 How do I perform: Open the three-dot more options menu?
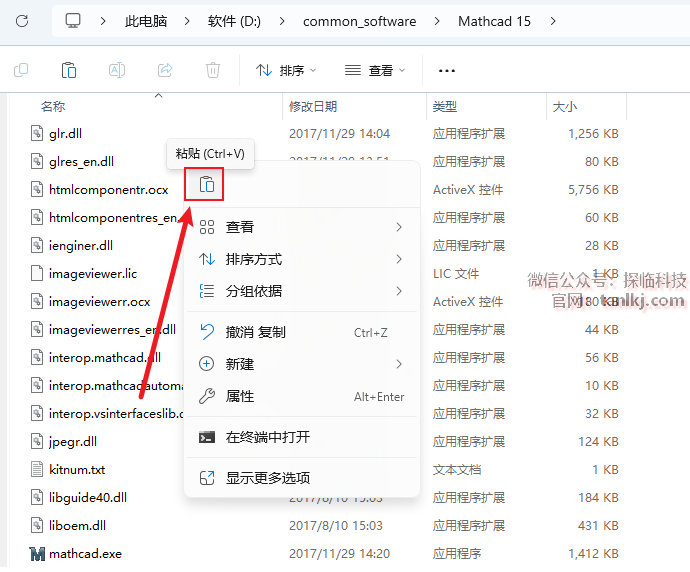point(447,70)
